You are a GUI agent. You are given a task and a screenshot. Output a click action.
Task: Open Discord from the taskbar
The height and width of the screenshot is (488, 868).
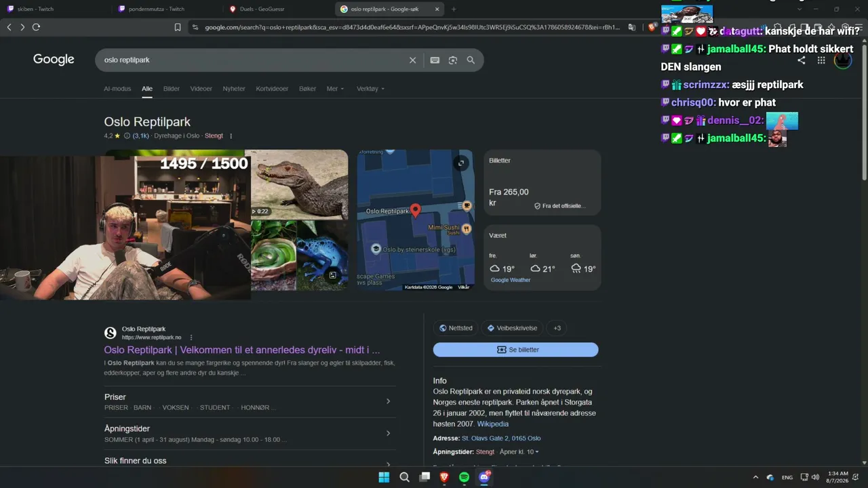484,477
